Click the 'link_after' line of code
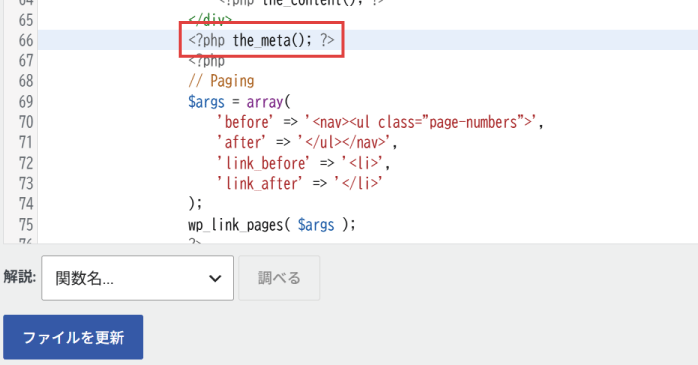The width and height of the screenshot is (698, 365). (299, 183)
